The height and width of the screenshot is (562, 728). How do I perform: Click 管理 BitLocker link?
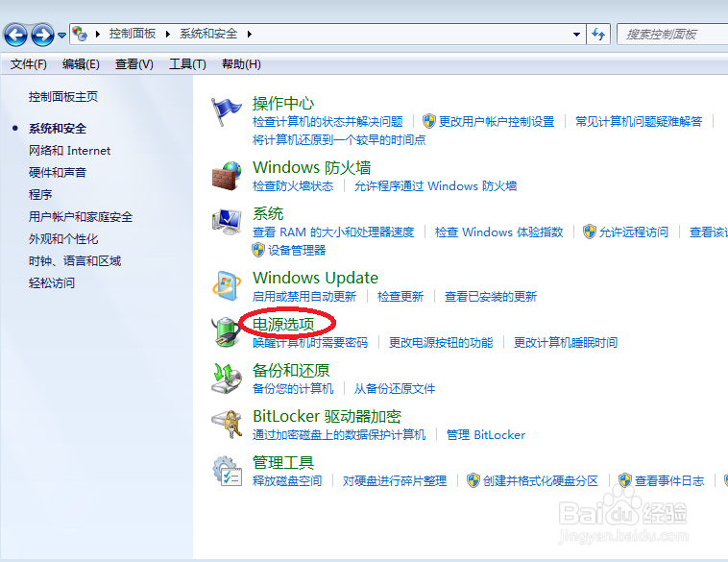point(486,435)
